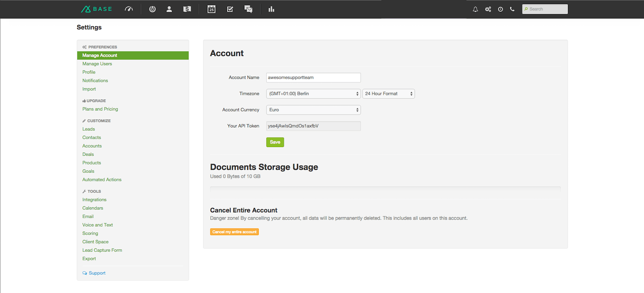Open Export tools link
The image size is (644, 293).
[89, 258]
